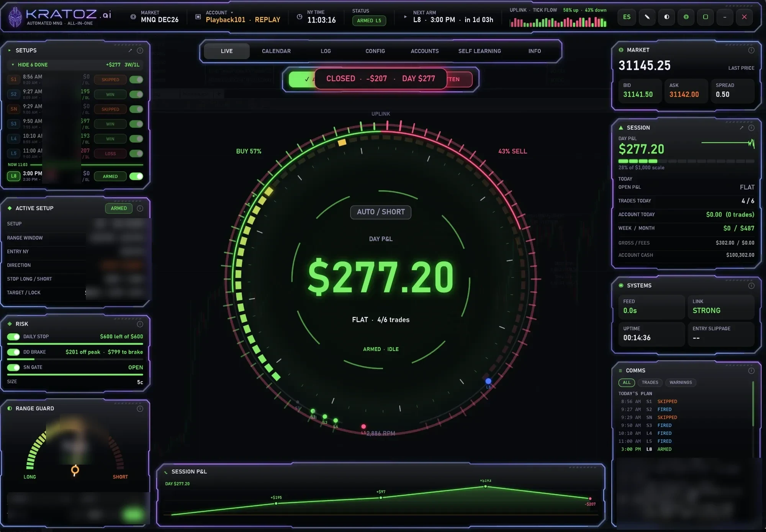Open the Active Setup info icon

coord(140,208)
